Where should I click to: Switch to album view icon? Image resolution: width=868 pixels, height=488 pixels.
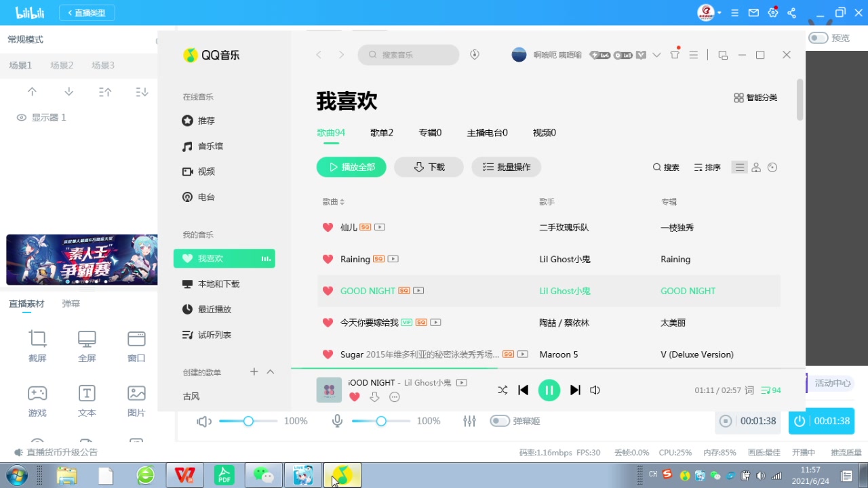(772, 167)
